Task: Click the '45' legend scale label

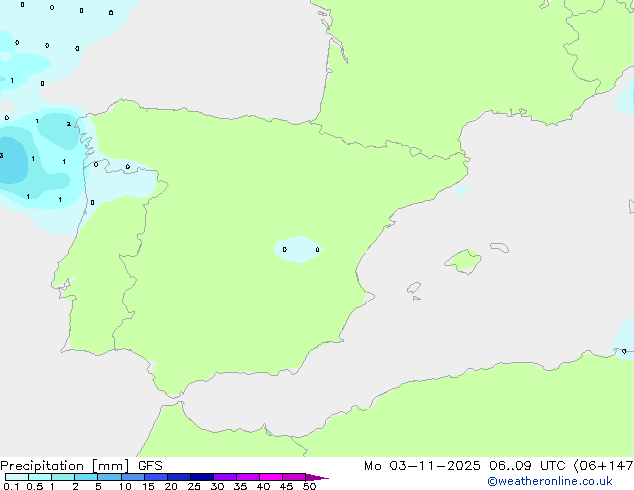Action: click(286, 486)
